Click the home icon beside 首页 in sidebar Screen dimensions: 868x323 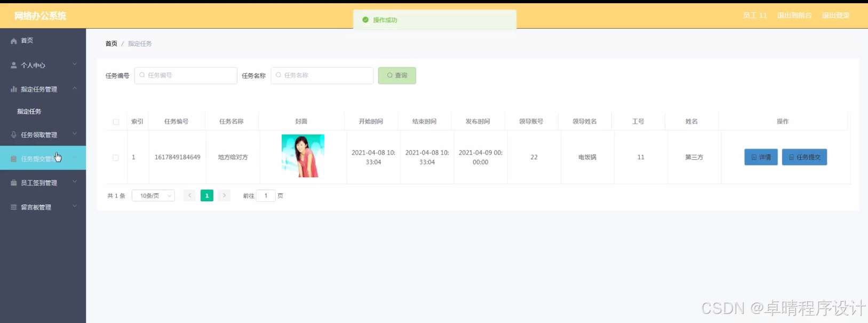coord(14,41)
